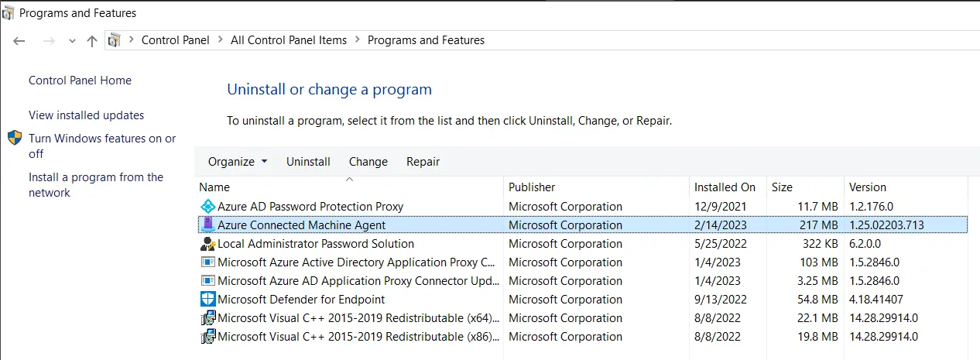Open View installed updates link
Viewport: 980px width, 360px height.
click(86, 115)
